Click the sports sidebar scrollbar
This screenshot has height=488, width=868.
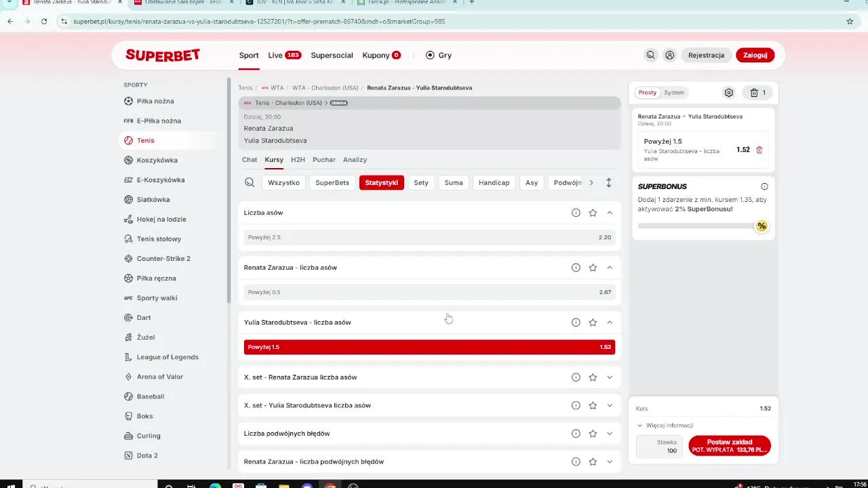(x=229, y=190)
